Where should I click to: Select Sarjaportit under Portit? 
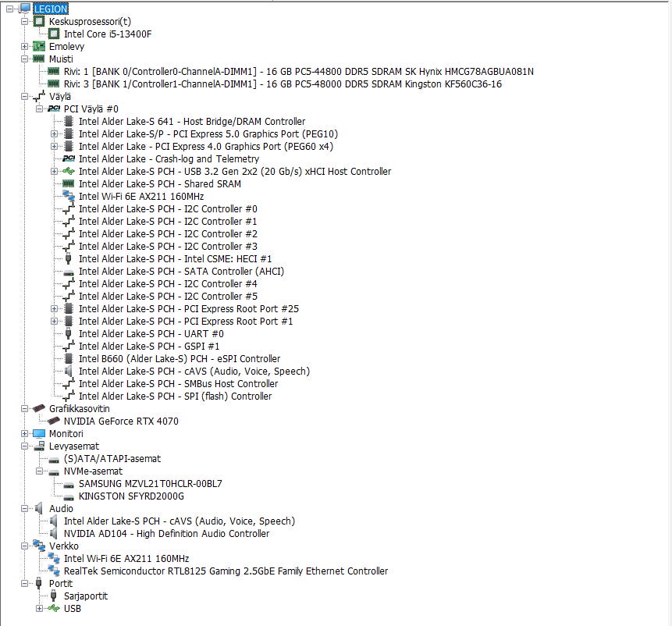coord(86,596)
